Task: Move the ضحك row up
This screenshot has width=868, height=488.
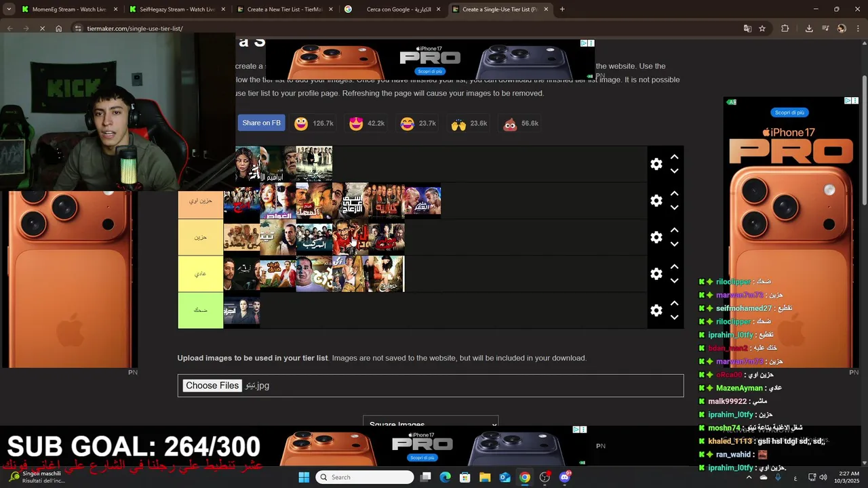Action: pos(674,303)
